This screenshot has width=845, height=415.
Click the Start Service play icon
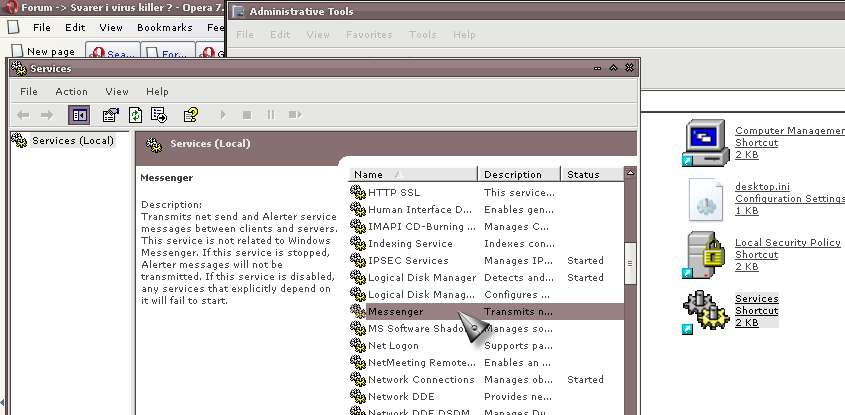point(223,115)
